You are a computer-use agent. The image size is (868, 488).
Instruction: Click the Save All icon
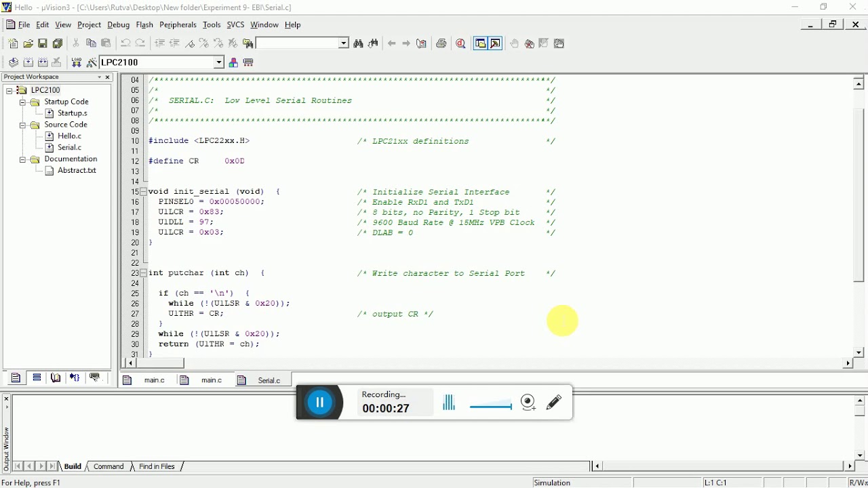pyautogui.click(x=58, y=43)
